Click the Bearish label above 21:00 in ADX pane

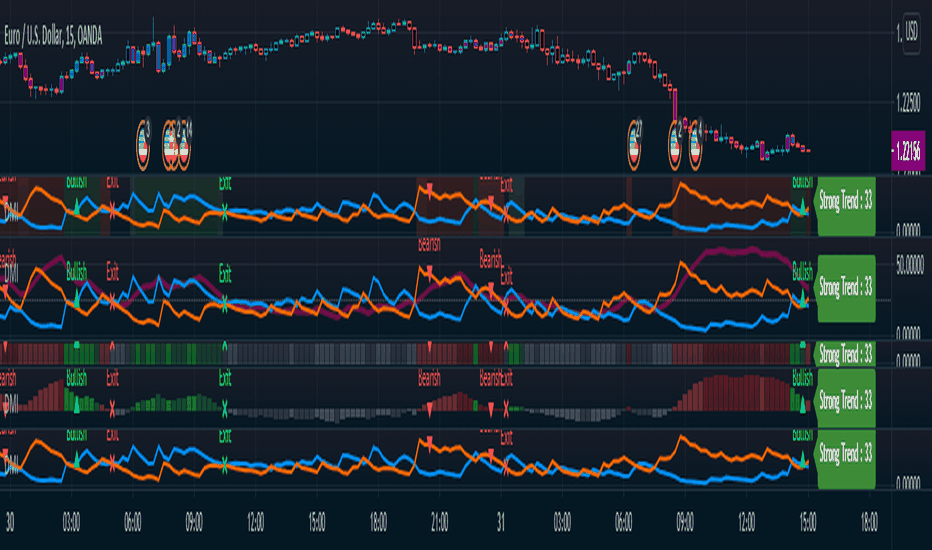pyautogui.click(x=429, y=244)
